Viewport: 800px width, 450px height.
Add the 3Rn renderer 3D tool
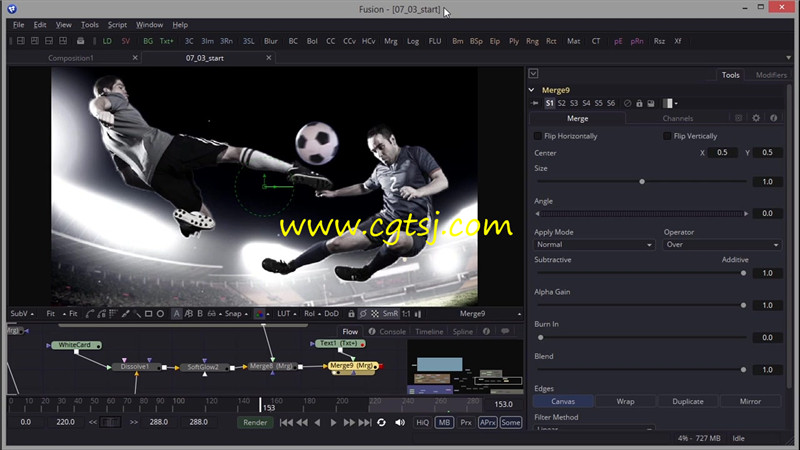(226, 41)
